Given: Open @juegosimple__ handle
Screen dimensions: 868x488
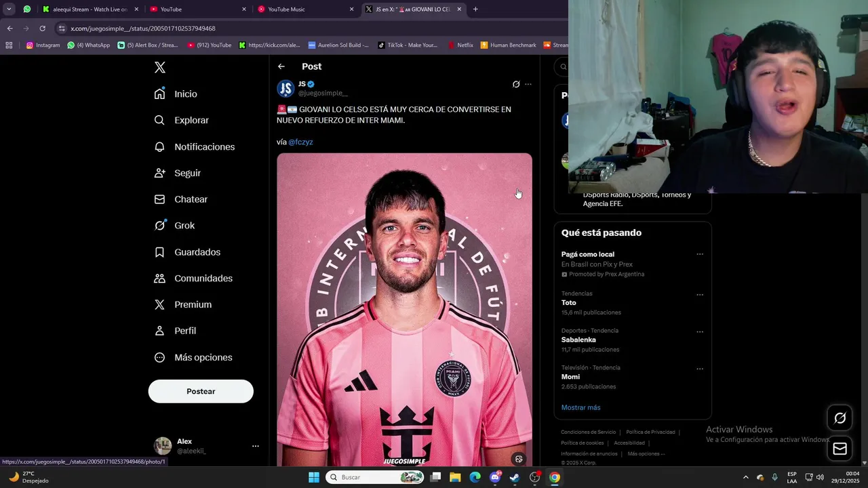Looking at the screenshot, I should pyautogui.click(x=323, y=94).
